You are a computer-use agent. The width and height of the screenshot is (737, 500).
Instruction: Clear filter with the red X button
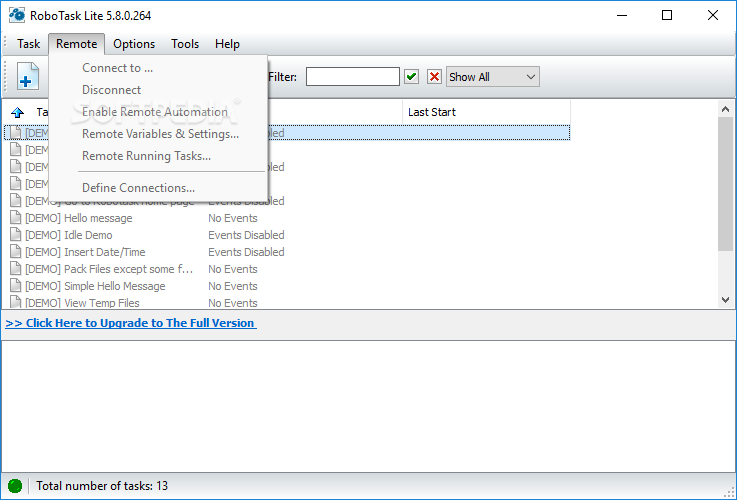(x=434, y=77)
